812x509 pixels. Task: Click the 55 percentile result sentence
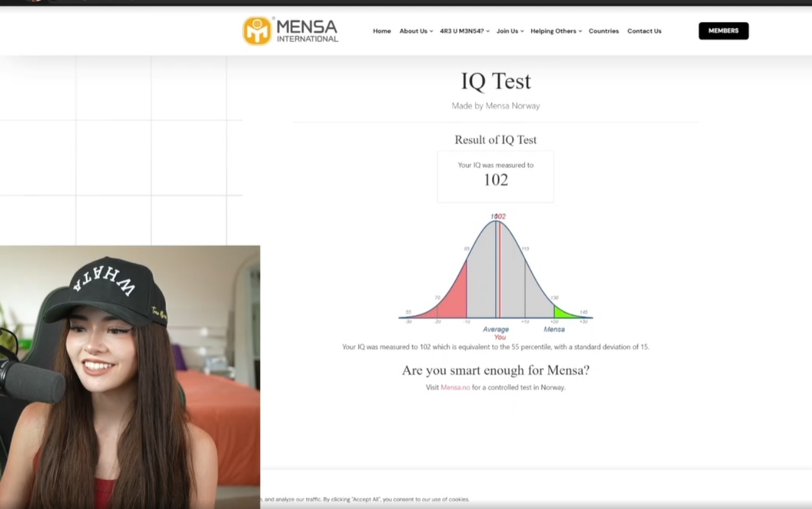coord(496,347)
